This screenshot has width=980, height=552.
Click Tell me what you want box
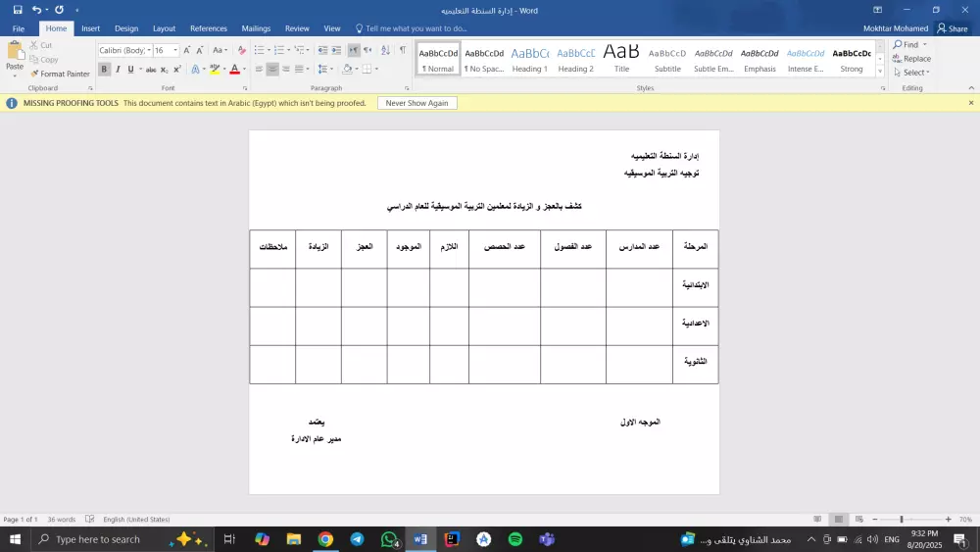coord(412,28)
